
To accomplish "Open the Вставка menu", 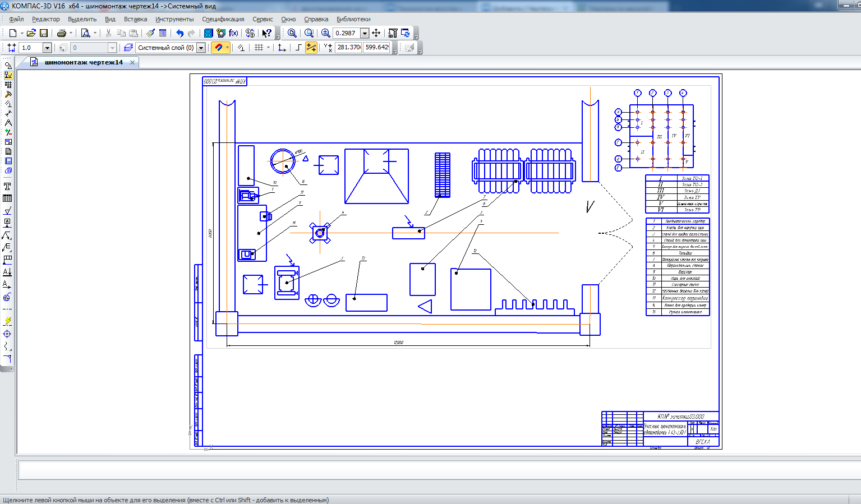I will click(135, 19).
